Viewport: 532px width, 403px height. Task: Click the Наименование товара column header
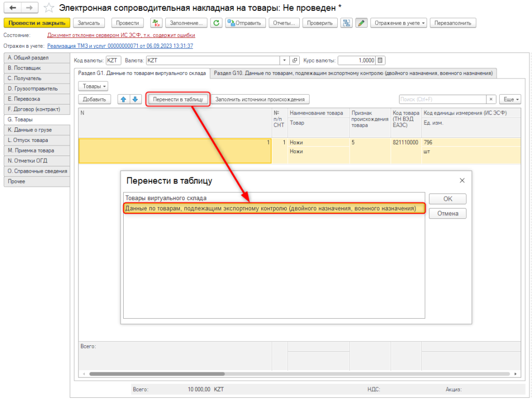(x=318, y=113)
